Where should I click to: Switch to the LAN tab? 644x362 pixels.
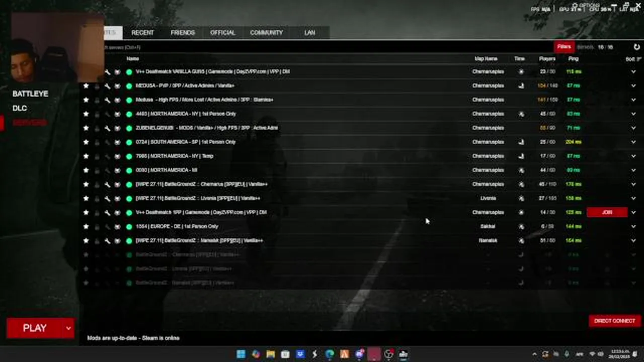(309, 33)
